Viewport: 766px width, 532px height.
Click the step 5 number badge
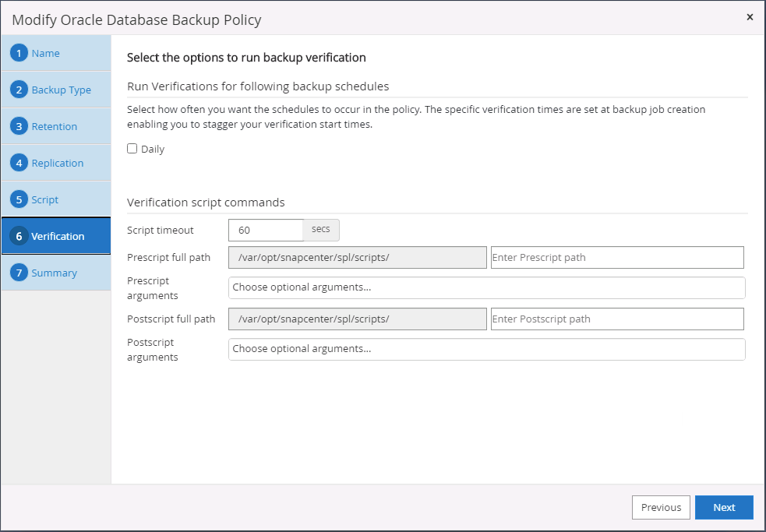coord(19,199)
